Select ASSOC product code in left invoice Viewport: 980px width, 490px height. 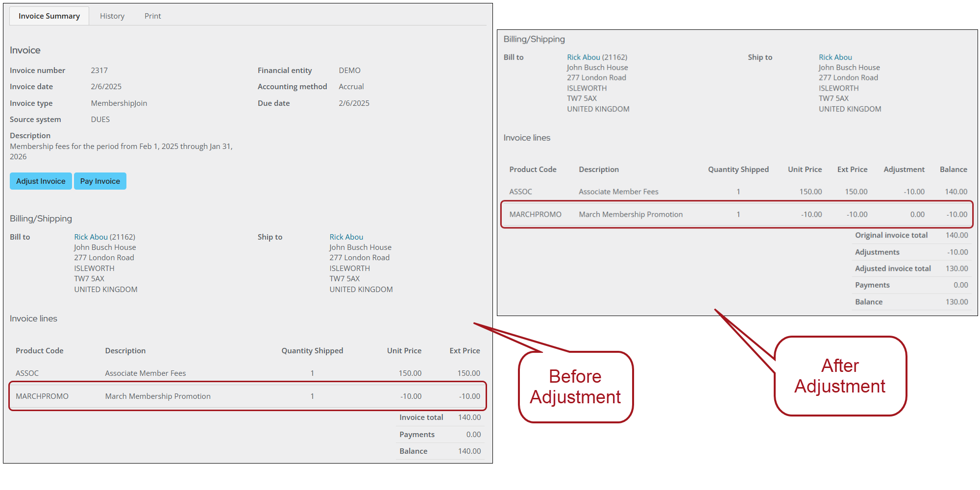(27, 373)
